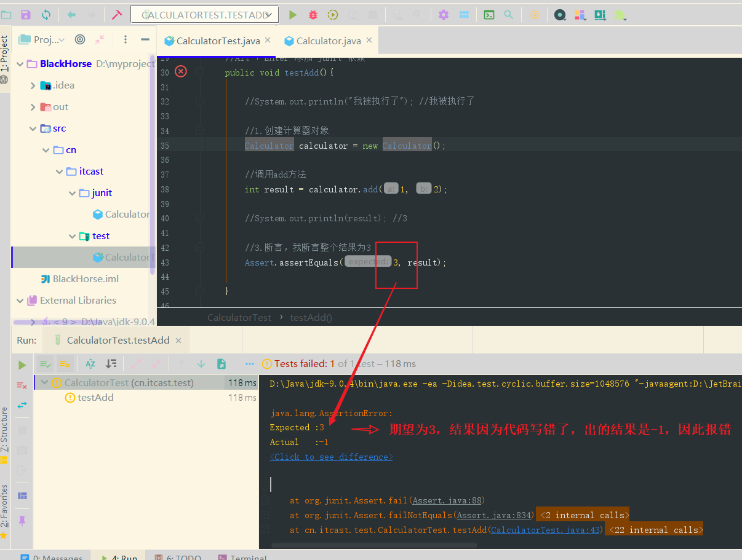Go to next failed test down arrow

pos(201,364)
